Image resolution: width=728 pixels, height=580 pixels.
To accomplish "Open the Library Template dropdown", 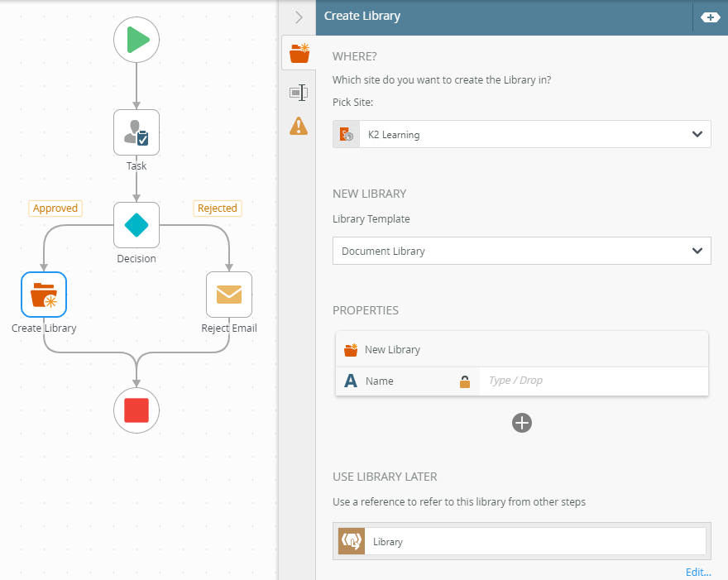I will click(x=697, y=251).
